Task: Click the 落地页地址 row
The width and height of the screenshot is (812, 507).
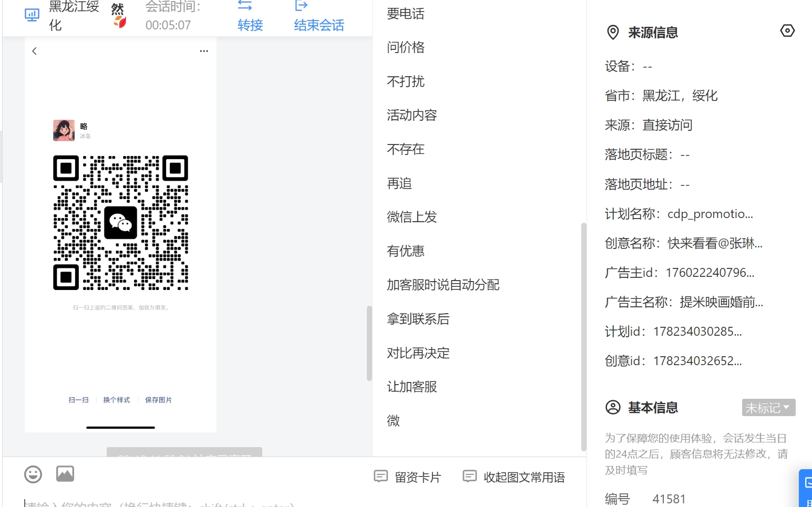Action: [x=647, y=184]
